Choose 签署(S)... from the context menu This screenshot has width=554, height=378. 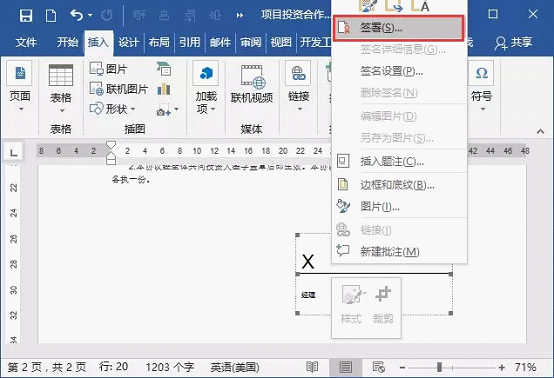tap(399, 28)
